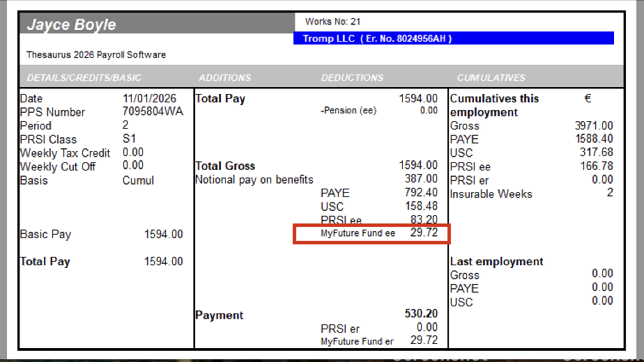Select the blue Tromp LLC employer bar
The image size is (644, 362).
point(453,38)
